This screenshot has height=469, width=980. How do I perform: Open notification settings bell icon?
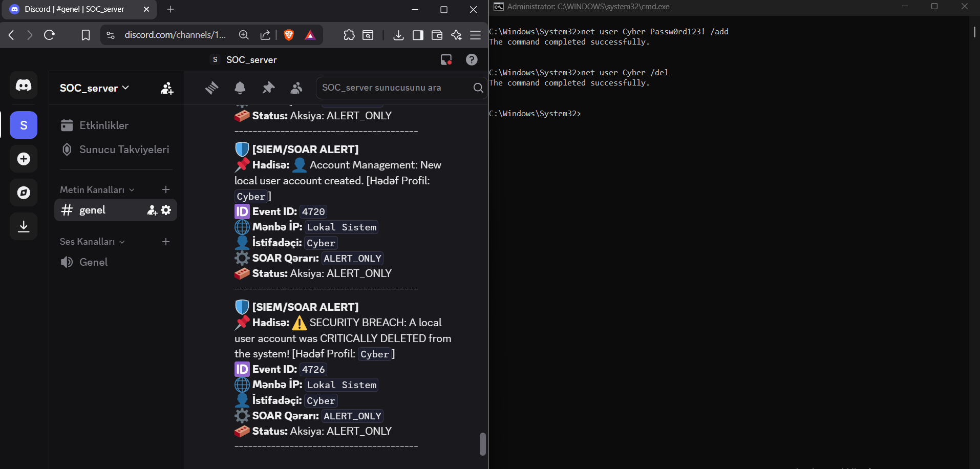point(240,88)
